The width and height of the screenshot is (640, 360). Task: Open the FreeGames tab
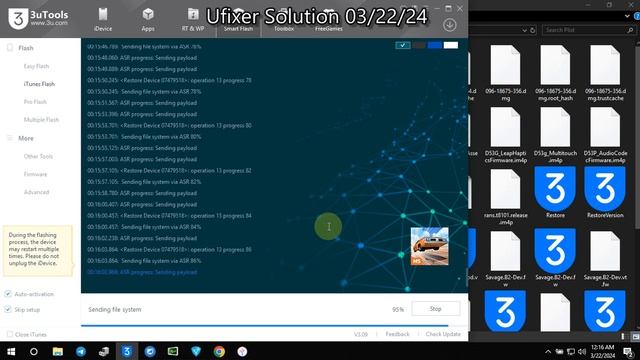pyautogui.click(x=329, y=20)
